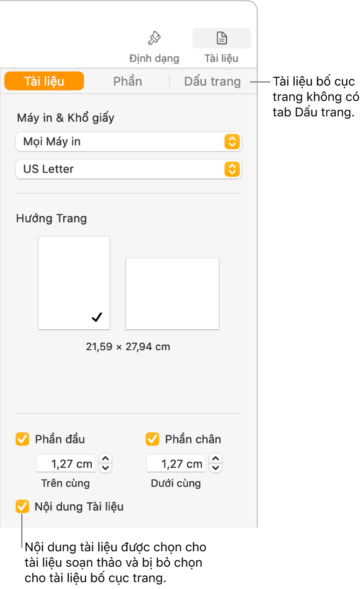This screenshot has width=364, height=589.
Task: Open the Mọi Máy in printer dropdown
Action: (x=128, y=142)
